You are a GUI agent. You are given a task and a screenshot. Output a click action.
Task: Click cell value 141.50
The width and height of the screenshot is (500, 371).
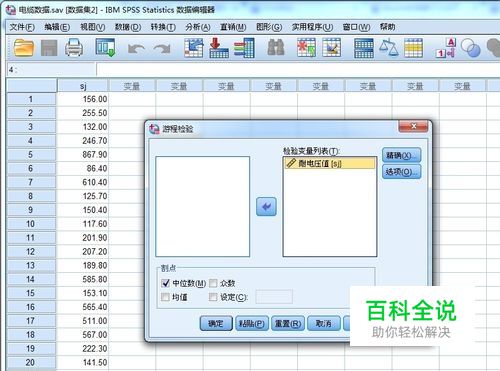point(83,363)
